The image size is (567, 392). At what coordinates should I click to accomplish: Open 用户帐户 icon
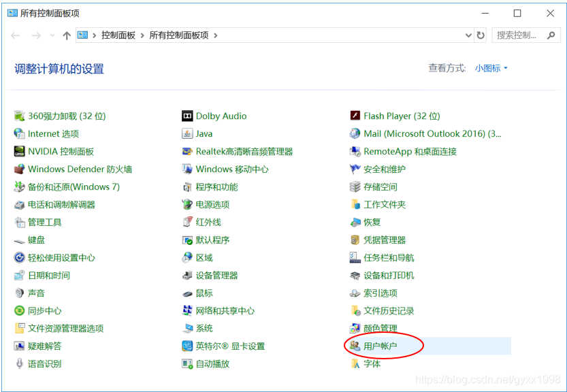tap(355, 346)
